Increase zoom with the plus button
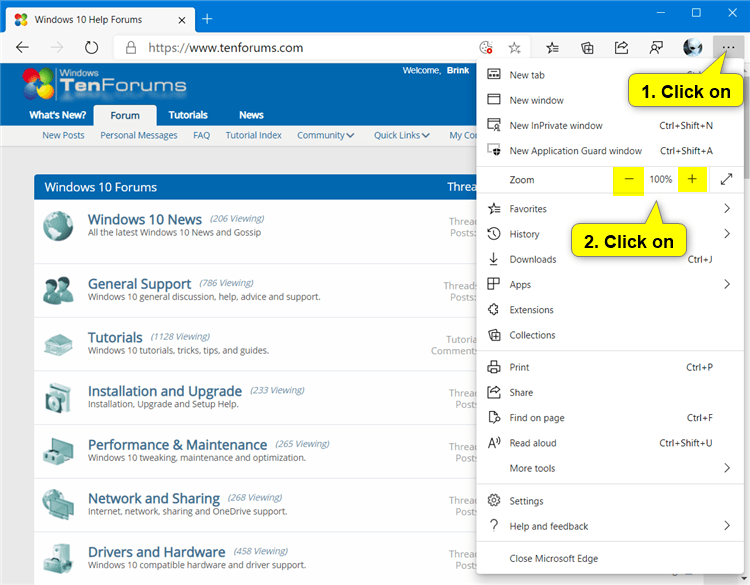The width and height of the screenshot is (750, 585). (x=692, y=179)
